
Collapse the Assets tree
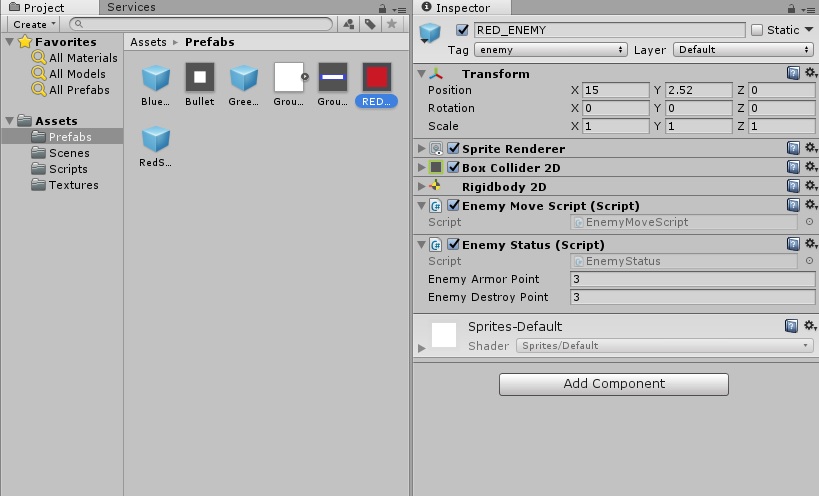tap(9, 121)
